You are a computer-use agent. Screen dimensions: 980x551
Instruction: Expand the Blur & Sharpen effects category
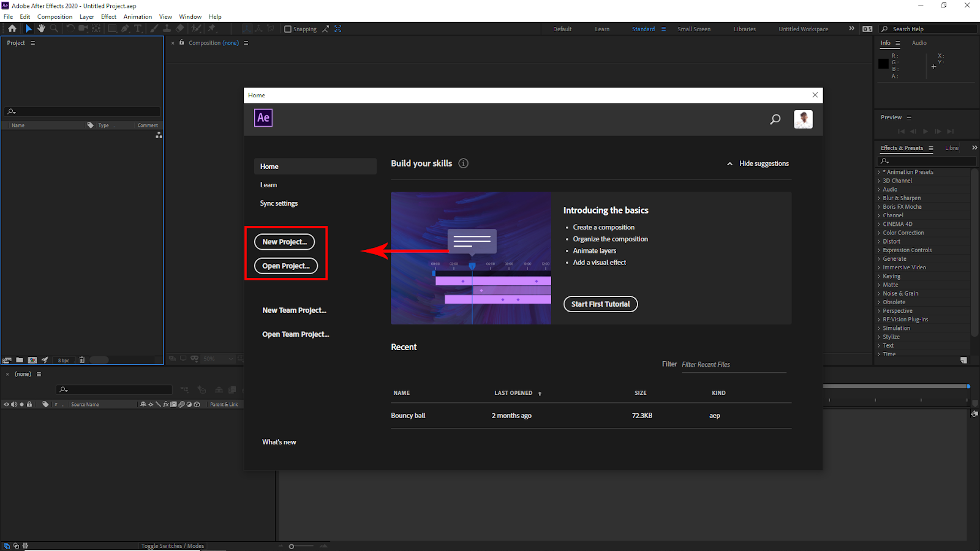(x=901, y=198)
